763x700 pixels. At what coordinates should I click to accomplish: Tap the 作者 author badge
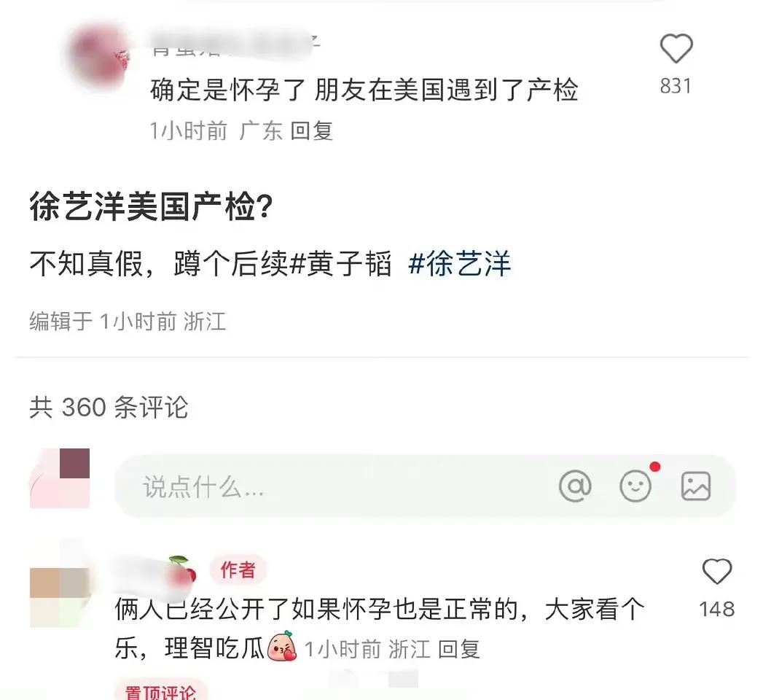point(238,569)
